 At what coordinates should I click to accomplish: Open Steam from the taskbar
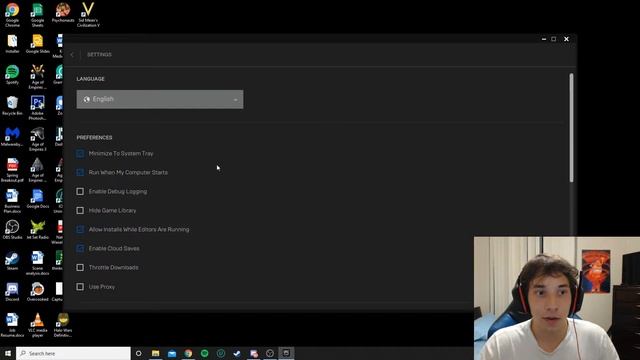(237, 353)
